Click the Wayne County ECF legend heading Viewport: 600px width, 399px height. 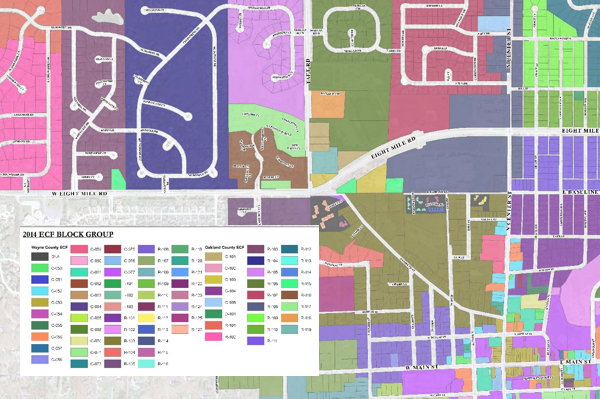coord(49,248)
